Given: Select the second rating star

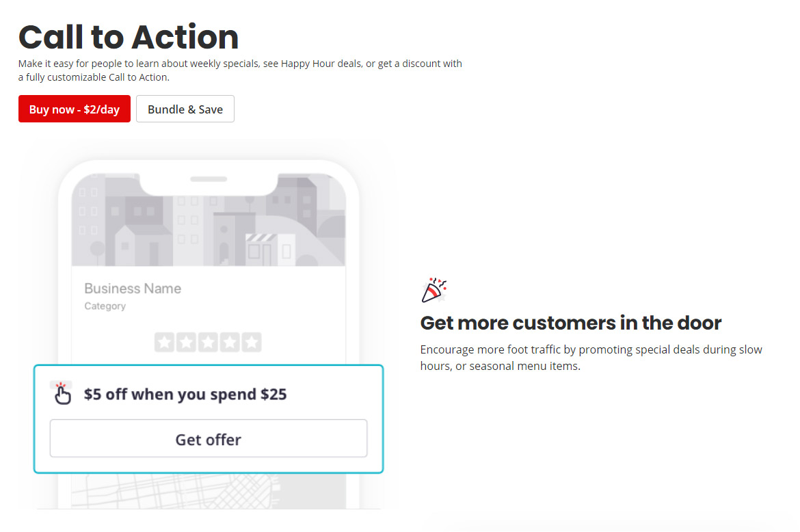Looking at the screenshot, I should pos(186,343).
